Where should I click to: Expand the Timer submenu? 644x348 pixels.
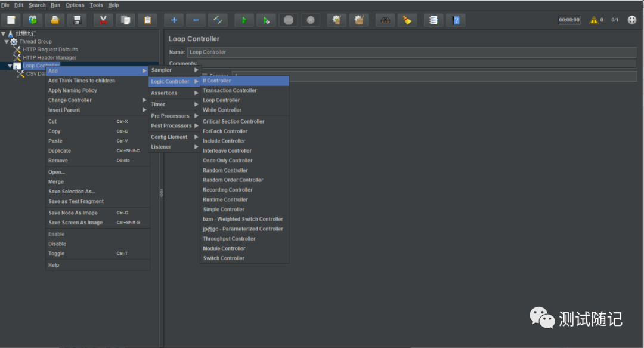[x=175, y=104]
